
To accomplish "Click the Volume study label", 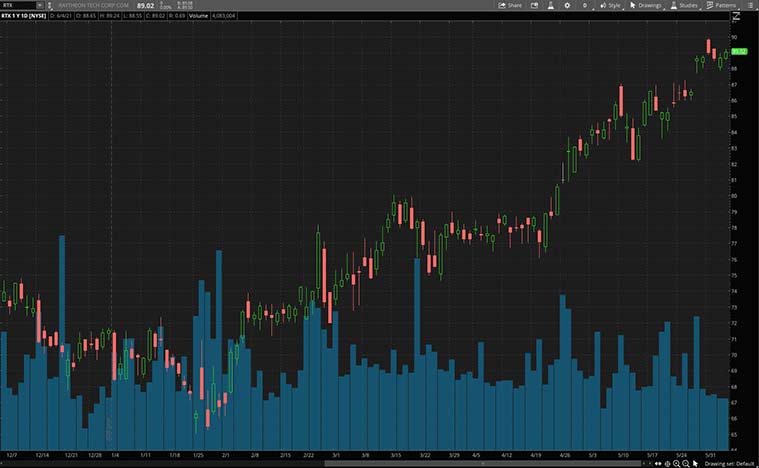I will point(198,16).
